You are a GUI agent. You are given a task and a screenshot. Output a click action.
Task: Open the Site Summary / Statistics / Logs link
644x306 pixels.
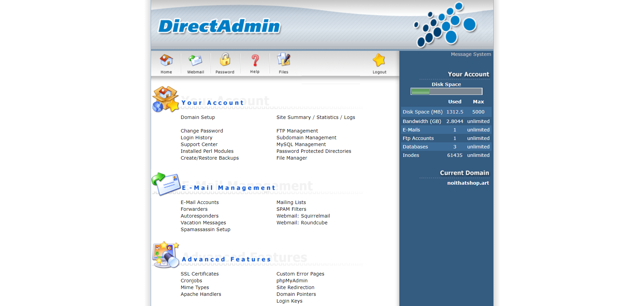[316, 117]
